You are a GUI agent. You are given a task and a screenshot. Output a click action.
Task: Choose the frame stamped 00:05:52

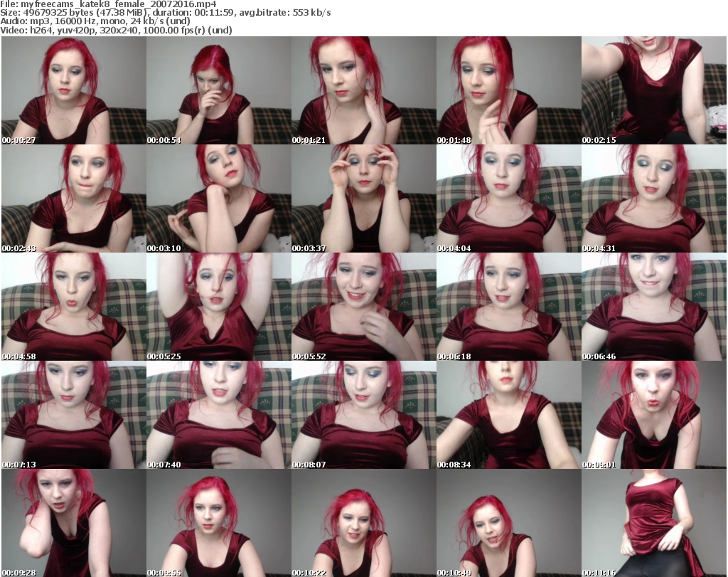tap(364, 307)
